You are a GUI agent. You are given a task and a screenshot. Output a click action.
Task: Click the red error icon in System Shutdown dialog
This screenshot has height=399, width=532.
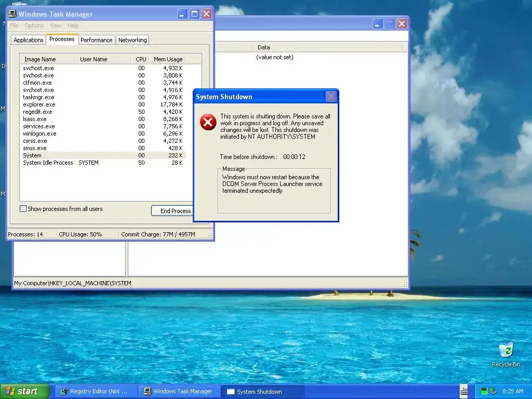208,122
